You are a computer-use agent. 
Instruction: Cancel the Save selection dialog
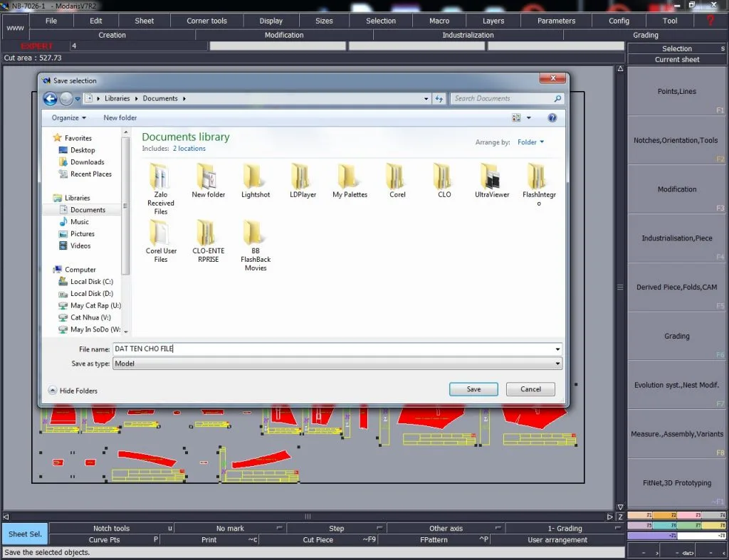tap(530, 389)
